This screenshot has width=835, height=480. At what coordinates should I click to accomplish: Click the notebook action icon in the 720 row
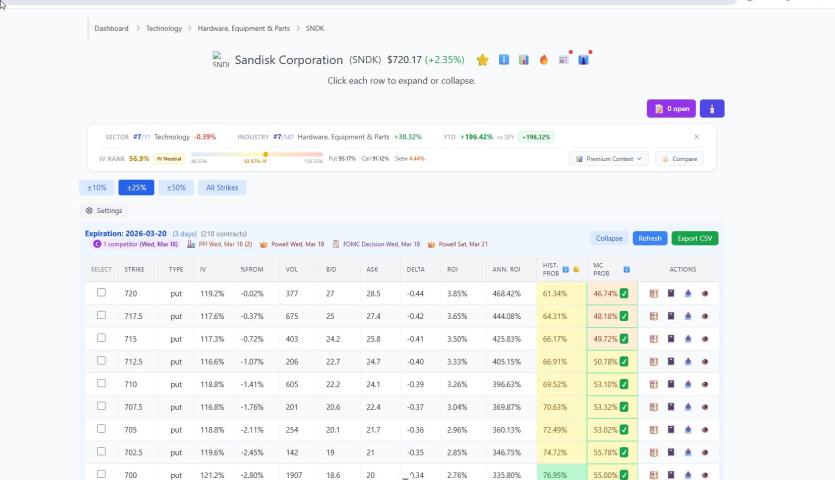pos(654,294)
